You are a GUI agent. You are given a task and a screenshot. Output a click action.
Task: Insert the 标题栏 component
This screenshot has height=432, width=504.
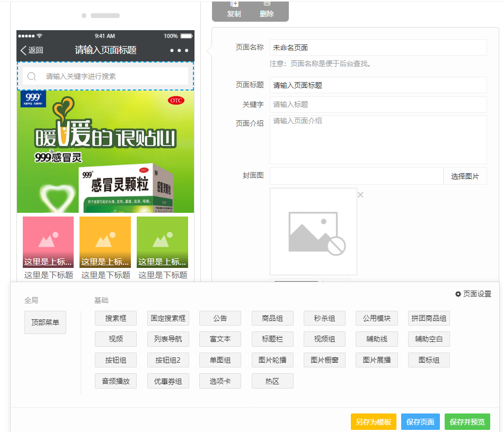pos(272,339)
